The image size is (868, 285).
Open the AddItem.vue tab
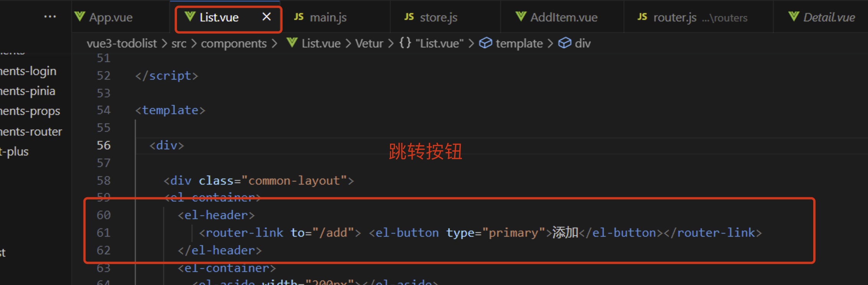tap(563, 18)
